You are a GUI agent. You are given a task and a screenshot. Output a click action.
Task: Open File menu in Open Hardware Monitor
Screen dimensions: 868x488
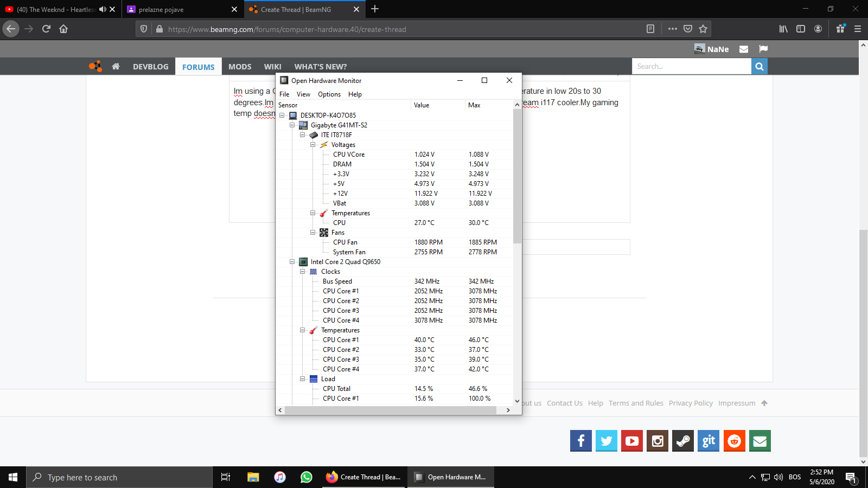tap(284, 94)
